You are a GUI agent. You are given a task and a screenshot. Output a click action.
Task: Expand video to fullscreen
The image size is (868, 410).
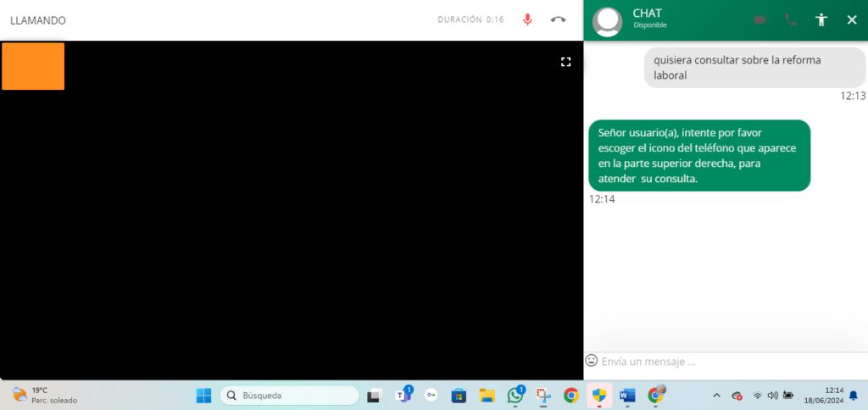[565, 62]
